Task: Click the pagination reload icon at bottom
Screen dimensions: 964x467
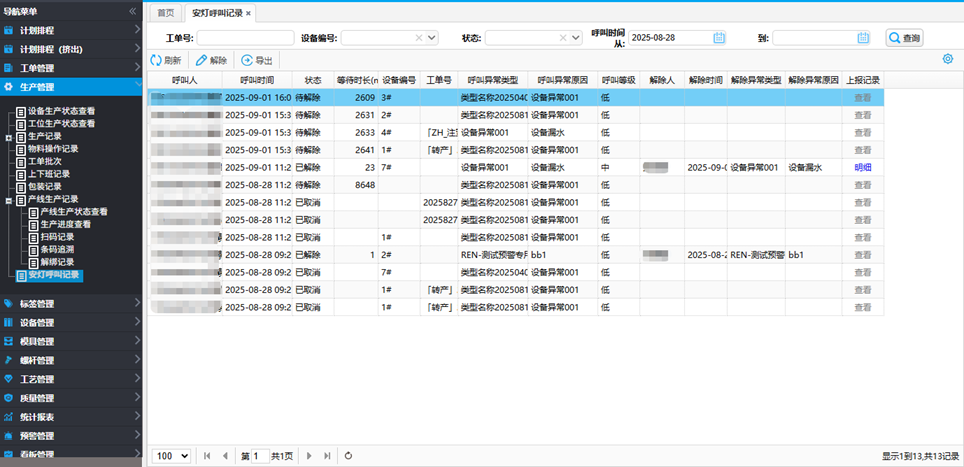Action: click(348, 456)
